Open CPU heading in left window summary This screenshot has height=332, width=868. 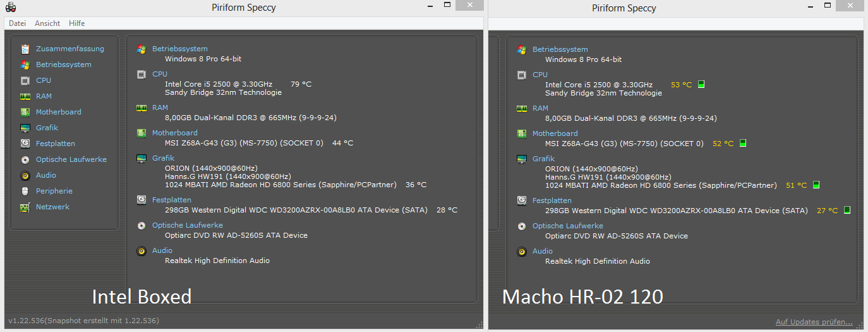point(160,74)
